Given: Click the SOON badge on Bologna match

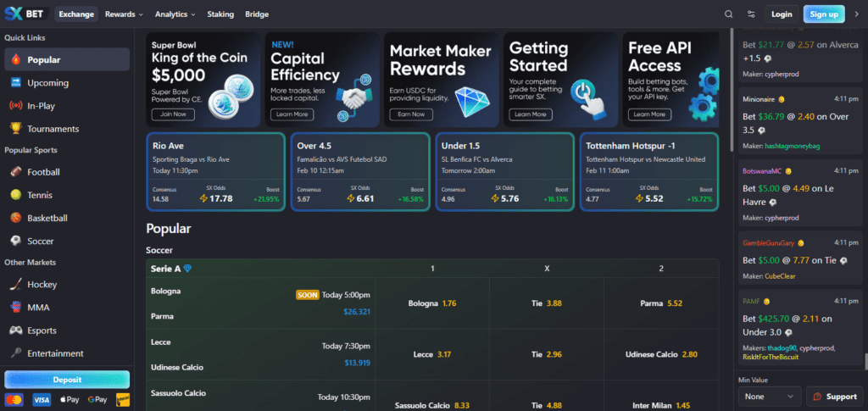Looking at the screenshot, I should point(308,295).
